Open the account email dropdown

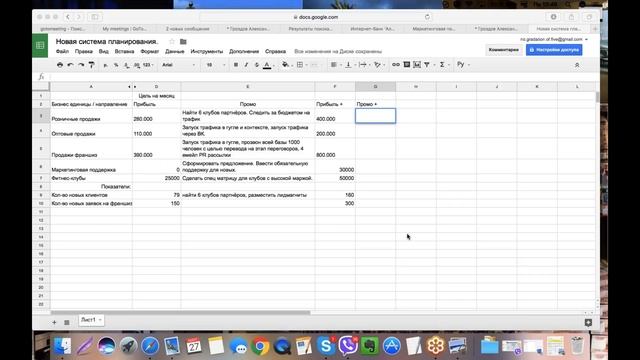click(x=554, y=39)
